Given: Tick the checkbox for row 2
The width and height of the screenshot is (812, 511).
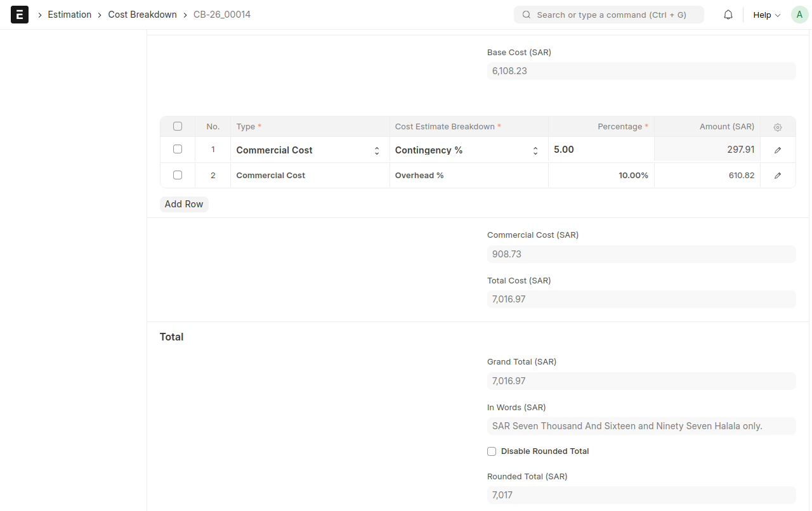Looking at the screenshot, I should pyautogui.click(x=178, y=175).
